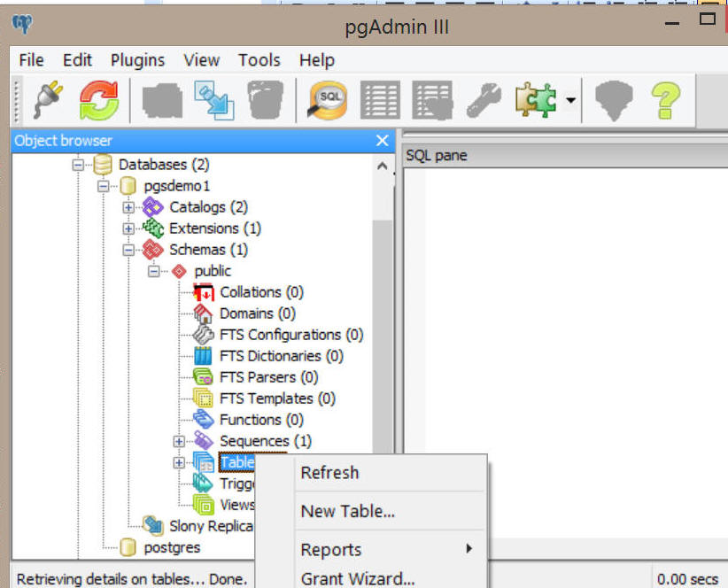Click the Functions icon
This screenshot has height=588, width=728.
[204, 420]
